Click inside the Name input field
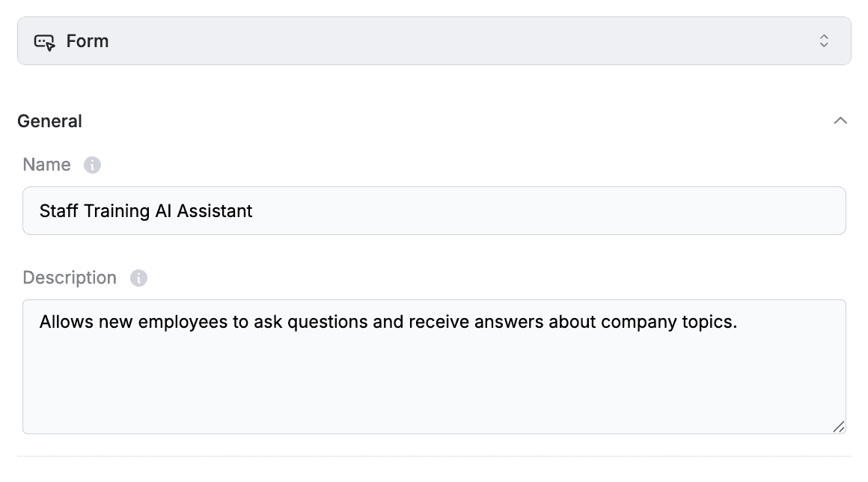The height and width of the screenshot is (482, 868). 434,211
